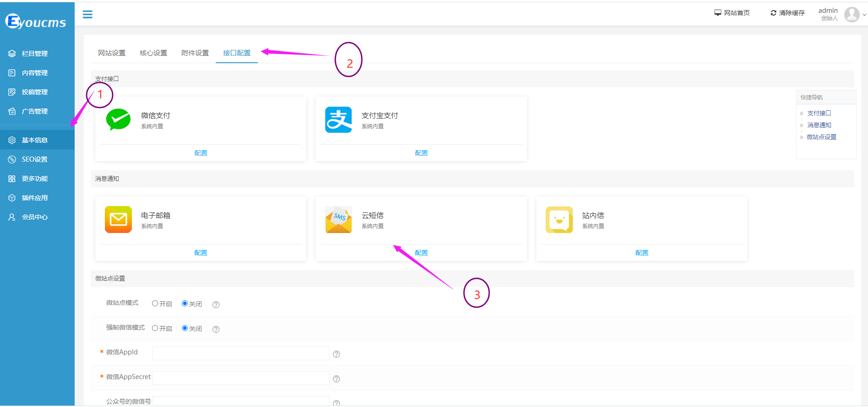Viewport: 868px width, 407px height.
Task: Click help icon beside 微站点模式
Action: click(216, 304)
